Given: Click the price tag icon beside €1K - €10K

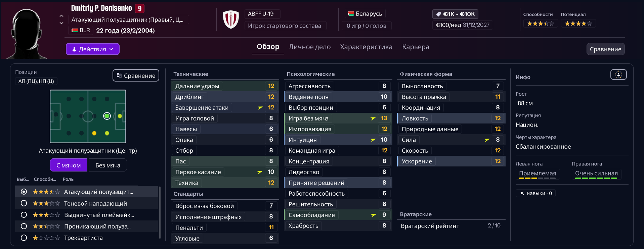Looking at the screenshot, I should (438, 14).
